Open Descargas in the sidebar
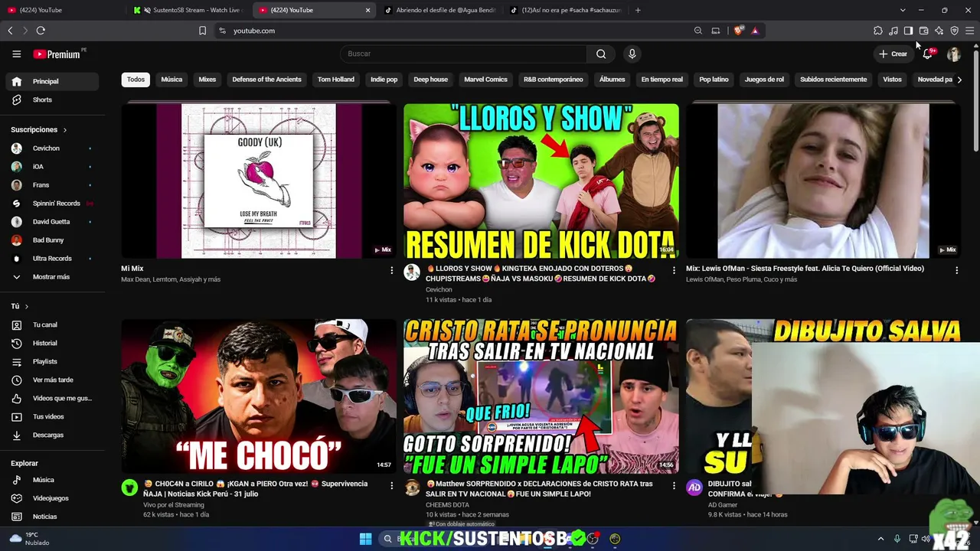Image resolution: width=980 pixels, height=551 pixels. coord(52,435)
